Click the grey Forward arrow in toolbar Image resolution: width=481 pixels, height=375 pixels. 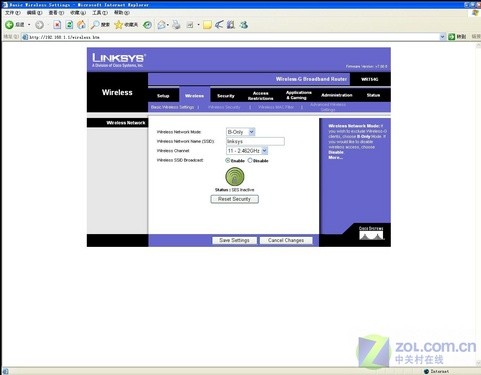39,25
